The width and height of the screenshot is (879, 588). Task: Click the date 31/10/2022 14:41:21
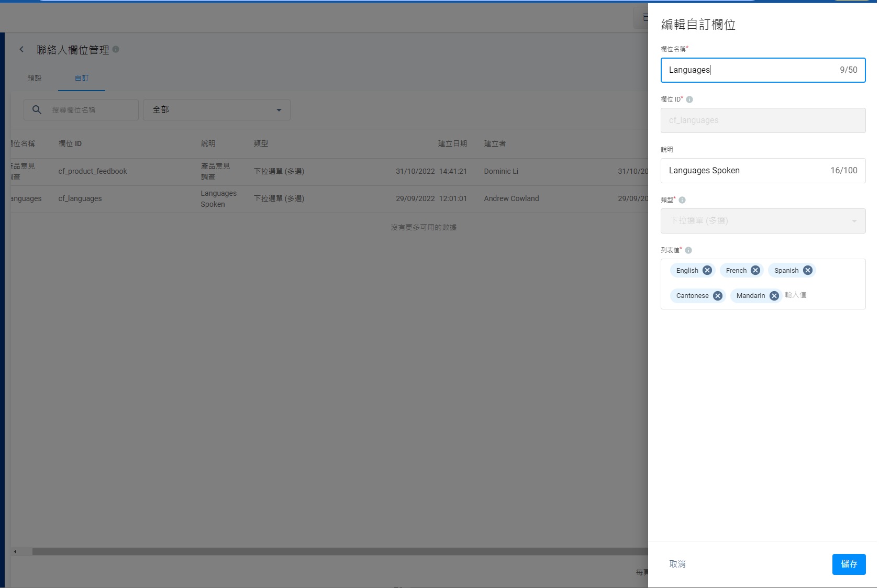pos(431,171)
